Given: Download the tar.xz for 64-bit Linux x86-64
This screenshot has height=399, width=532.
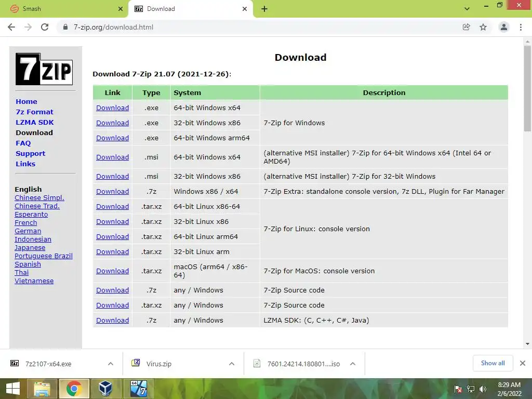Looking at the screenshot, I should (x=112, y=207).
